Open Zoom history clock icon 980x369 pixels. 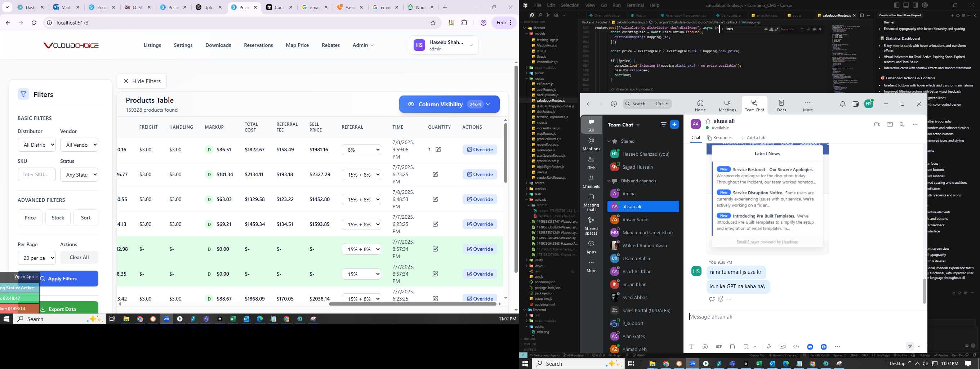(x=614, y=104)
